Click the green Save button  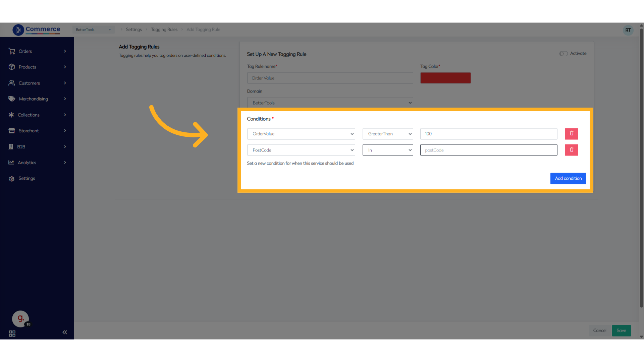[x=621, y=330]
